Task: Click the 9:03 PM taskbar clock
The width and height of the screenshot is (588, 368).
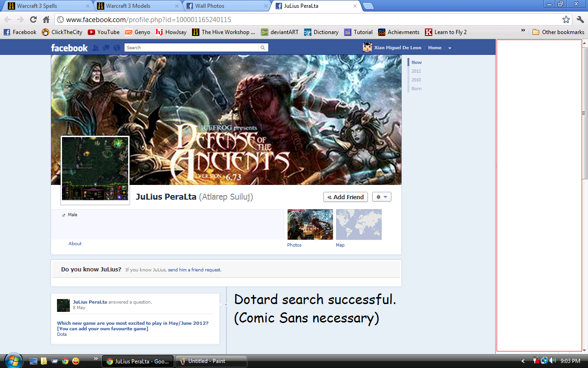Action: (x=570, y=361)
